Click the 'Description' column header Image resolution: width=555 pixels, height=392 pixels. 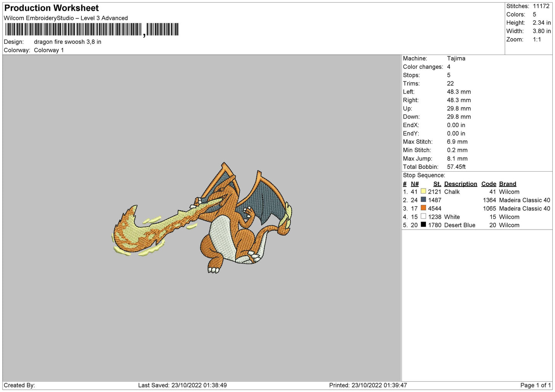[x=461, y=184]
